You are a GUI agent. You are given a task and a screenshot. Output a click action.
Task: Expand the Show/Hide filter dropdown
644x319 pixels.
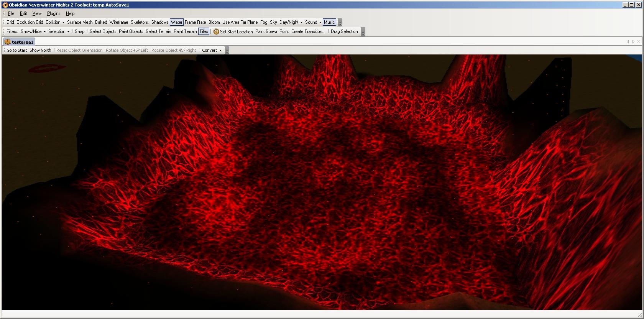(x=33, y=31)
